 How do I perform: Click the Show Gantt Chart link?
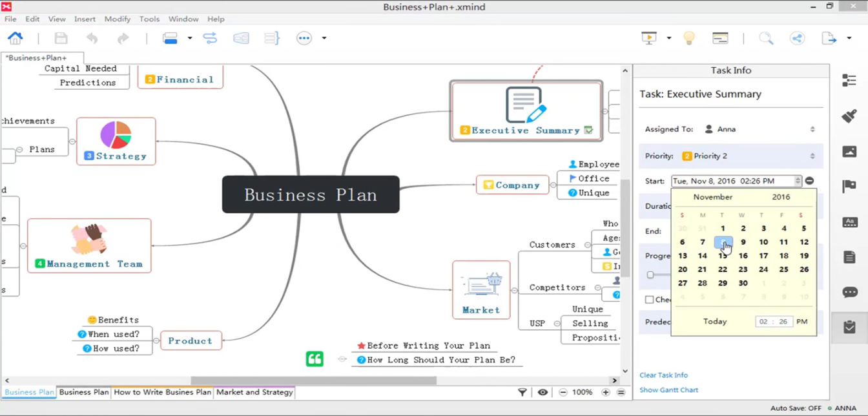pyautogui.click(x=668, y=390)
